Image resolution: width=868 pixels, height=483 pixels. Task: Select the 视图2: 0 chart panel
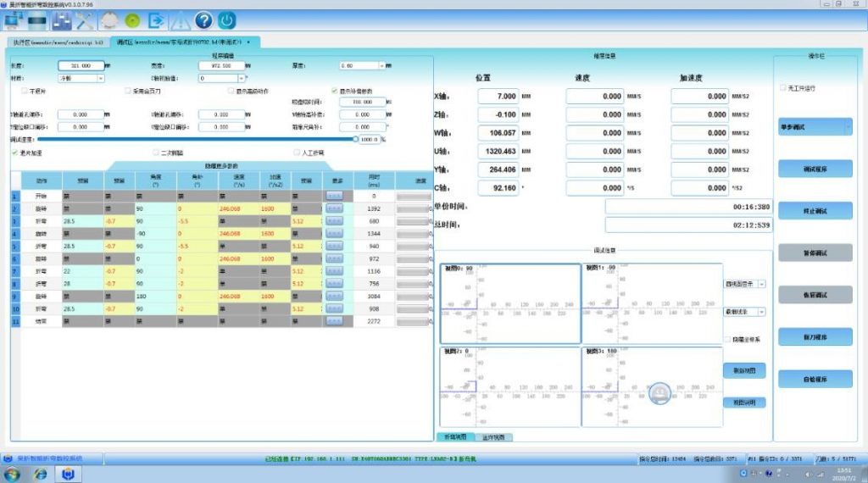pyautogui.click(x=509, y=386)
